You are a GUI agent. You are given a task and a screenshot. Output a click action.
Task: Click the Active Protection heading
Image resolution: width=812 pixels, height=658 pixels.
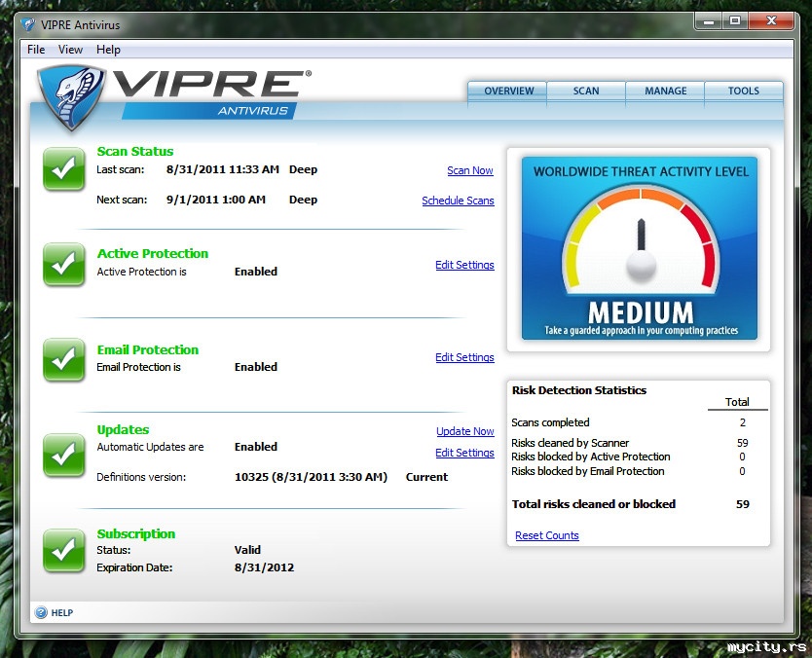coord(153,253)
